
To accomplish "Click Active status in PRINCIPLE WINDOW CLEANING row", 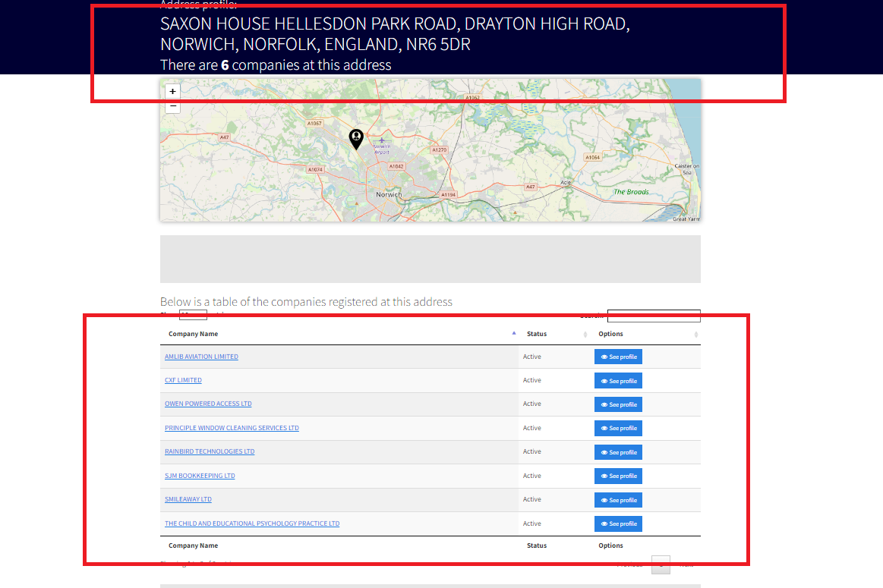I will pos(531,428).
